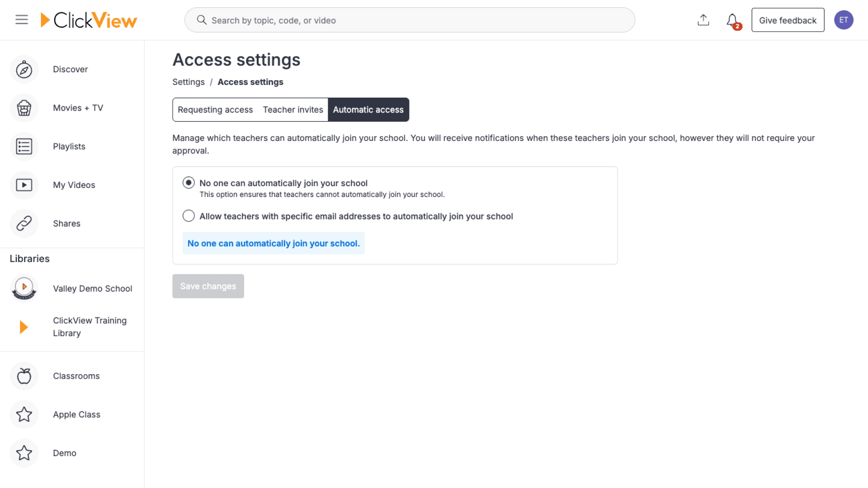Open ClickView Training Library

tap(90, 326)
